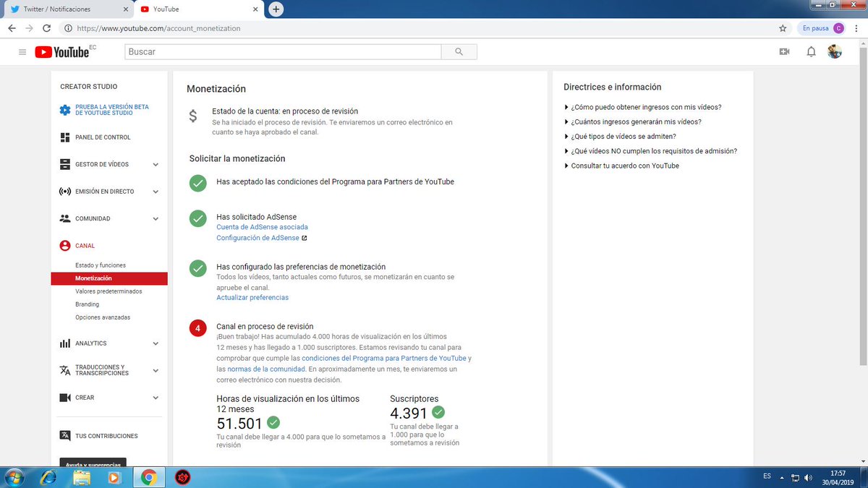Click the browser profile icon En pausa

tap(823, 28)
